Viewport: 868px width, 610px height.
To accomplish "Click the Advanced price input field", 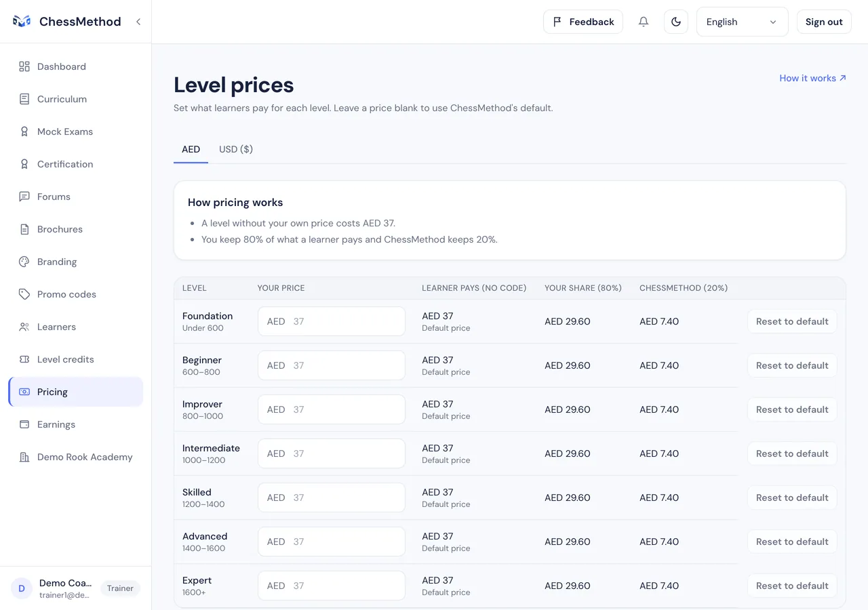I will pyautogui.click(x=332, y=542).
